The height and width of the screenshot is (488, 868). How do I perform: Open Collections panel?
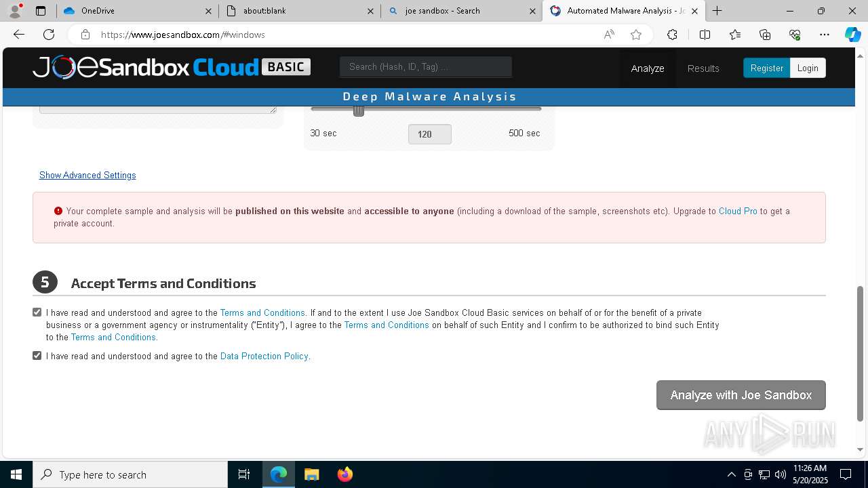[765, 35]
